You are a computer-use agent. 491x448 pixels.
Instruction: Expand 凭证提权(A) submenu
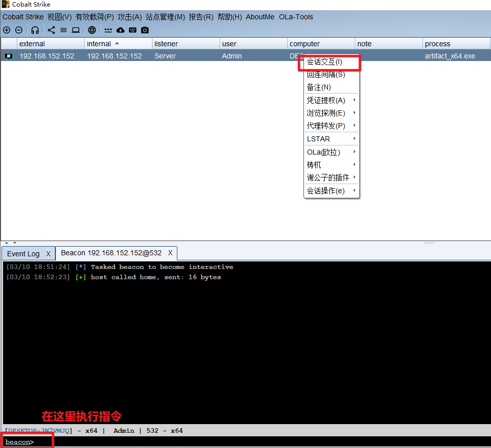[x=331, y=100]
